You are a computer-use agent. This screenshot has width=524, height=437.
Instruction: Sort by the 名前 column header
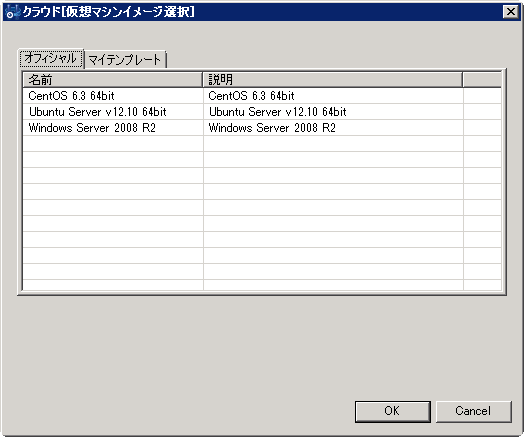pyautogui.click(x=113, y=80)
